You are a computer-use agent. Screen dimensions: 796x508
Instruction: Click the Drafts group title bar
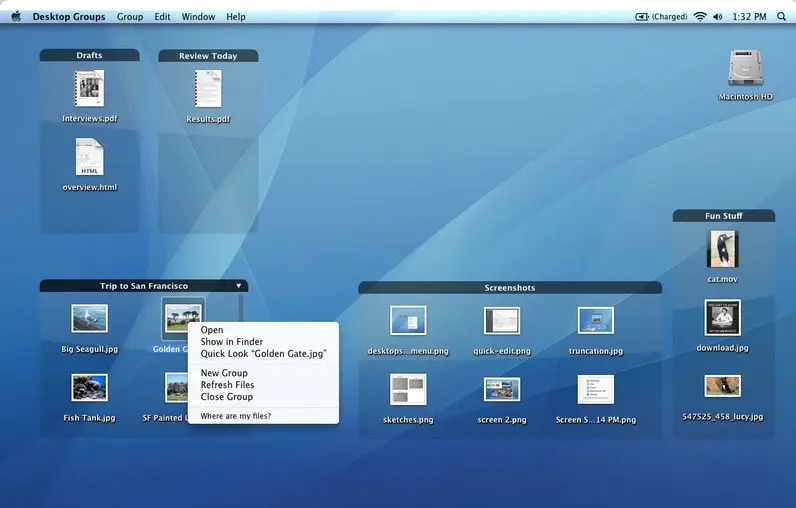tap(89, 55)
